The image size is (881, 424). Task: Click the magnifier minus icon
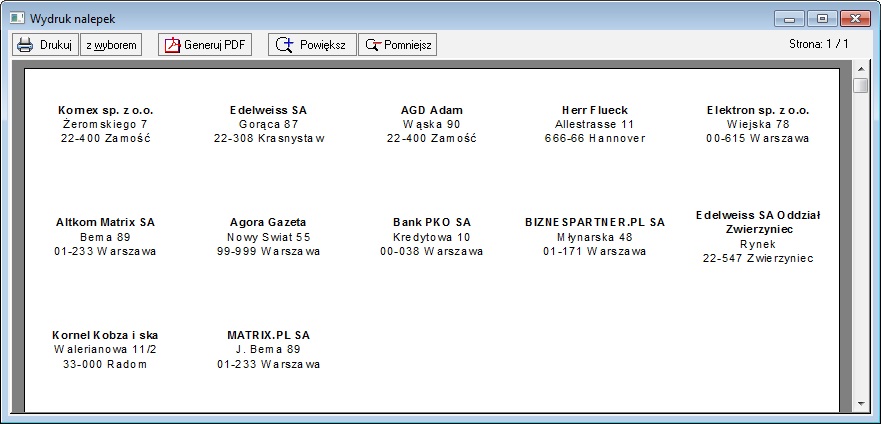coord(373,45)
